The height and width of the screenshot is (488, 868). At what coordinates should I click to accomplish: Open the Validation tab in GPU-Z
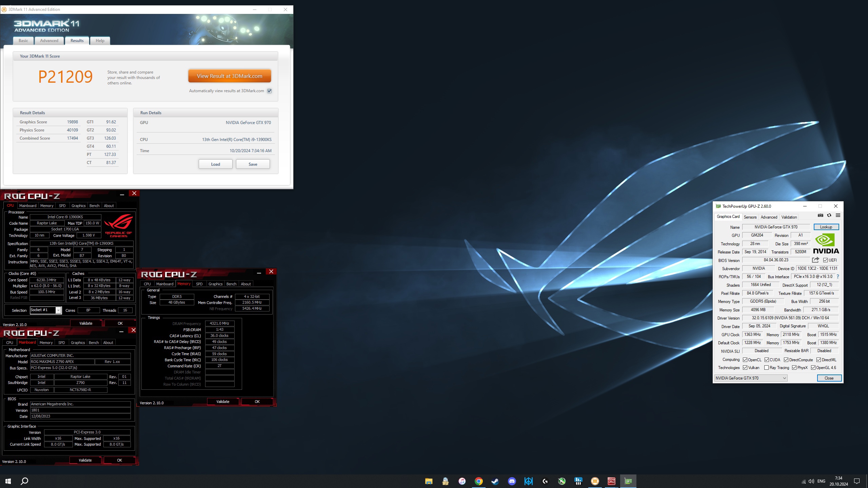[x=789, y=217]
